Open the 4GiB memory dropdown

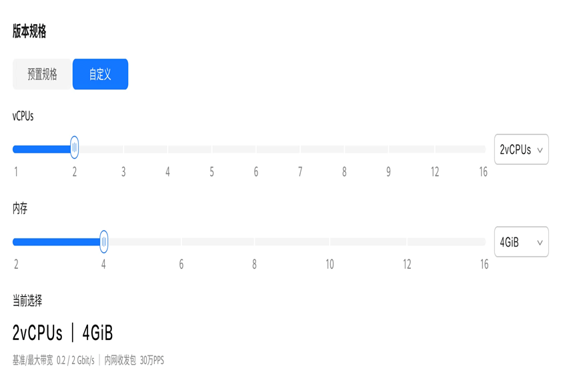[x=521, y=242]
